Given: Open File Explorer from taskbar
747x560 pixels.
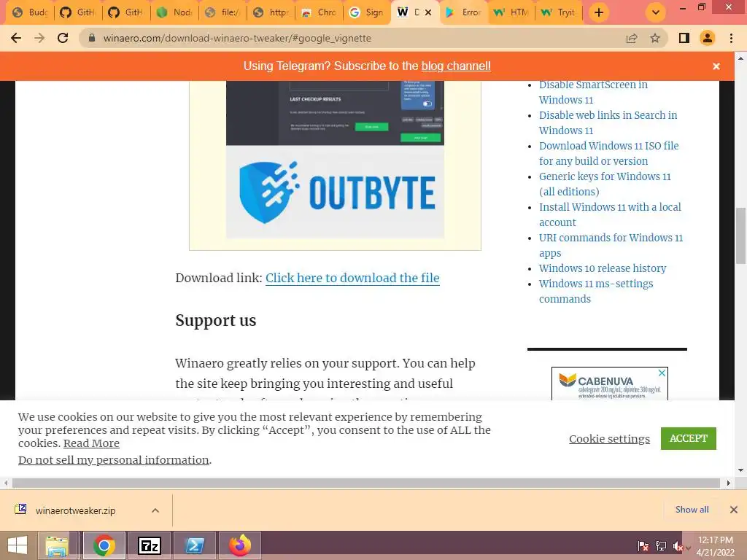Looking at the screenshot, I should [58, 545].
